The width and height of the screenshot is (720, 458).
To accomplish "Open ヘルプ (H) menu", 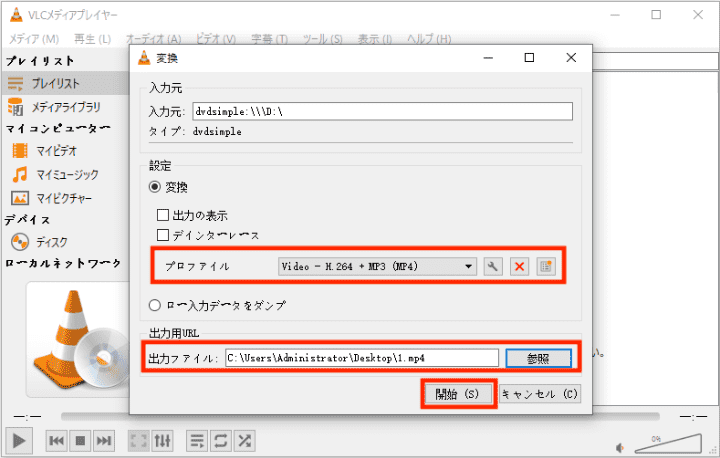I will click(x=429, y=39).
